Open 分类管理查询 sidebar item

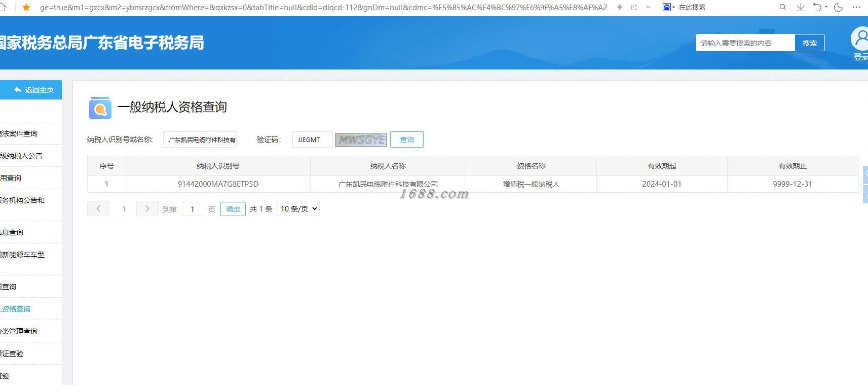[19, 331]
